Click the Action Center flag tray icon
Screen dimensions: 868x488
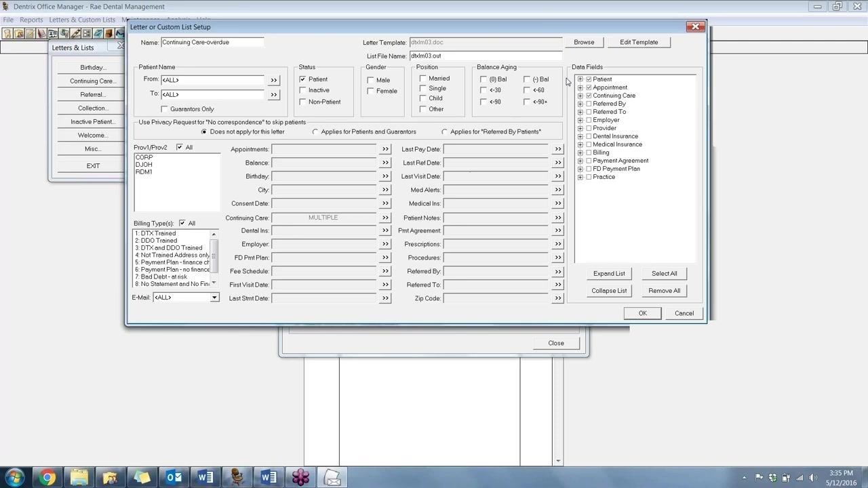(x=759, y=478)
